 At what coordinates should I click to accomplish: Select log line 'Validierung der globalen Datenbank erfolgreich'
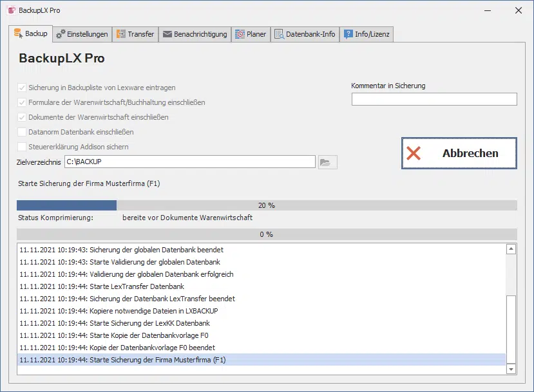(x=262, y=274)
